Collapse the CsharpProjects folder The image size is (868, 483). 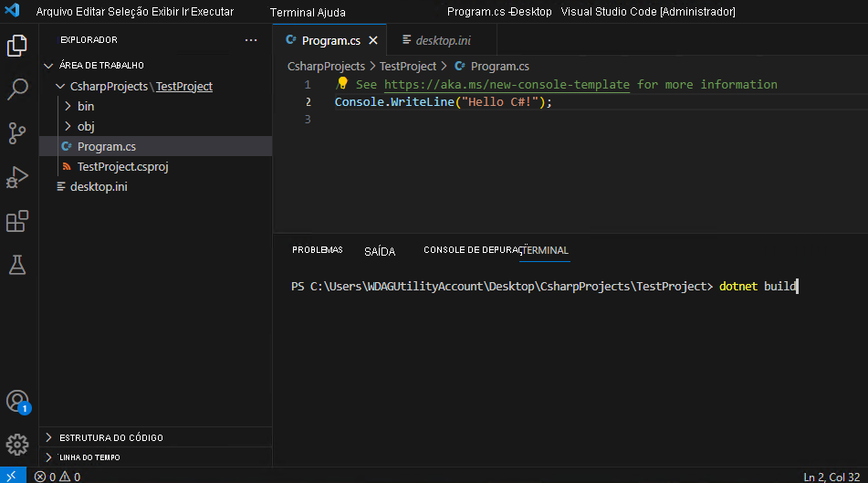(60, 87)
